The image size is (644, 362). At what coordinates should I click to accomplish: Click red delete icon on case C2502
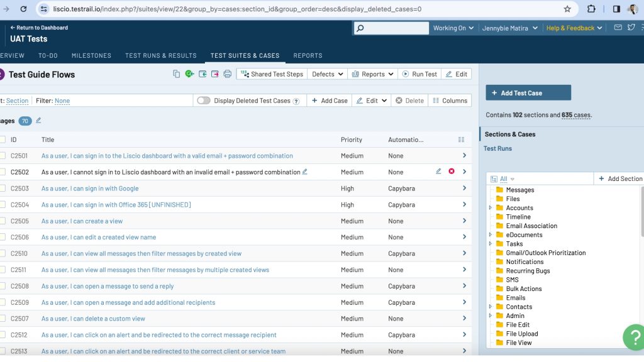pyautogui.click(x=451, y=172)
